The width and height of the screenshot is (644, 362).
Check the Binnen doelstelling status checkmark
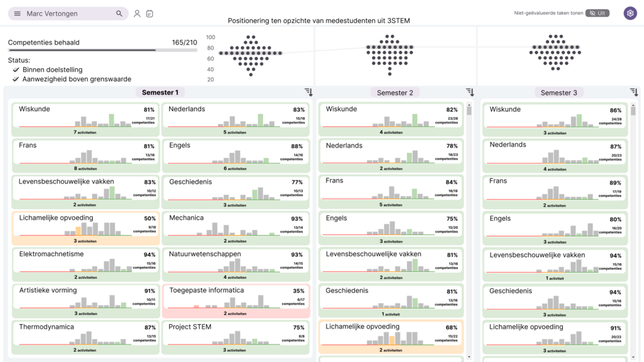click(16, 70)
